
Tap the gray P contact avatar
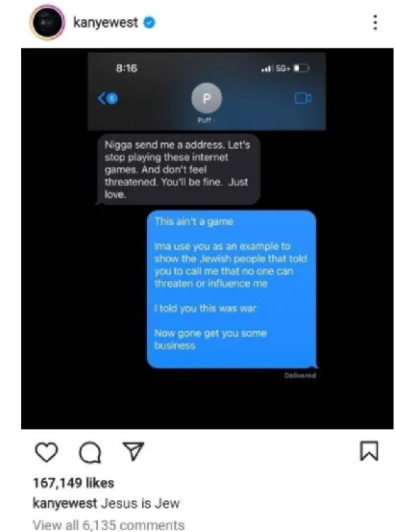coord(207,98)
